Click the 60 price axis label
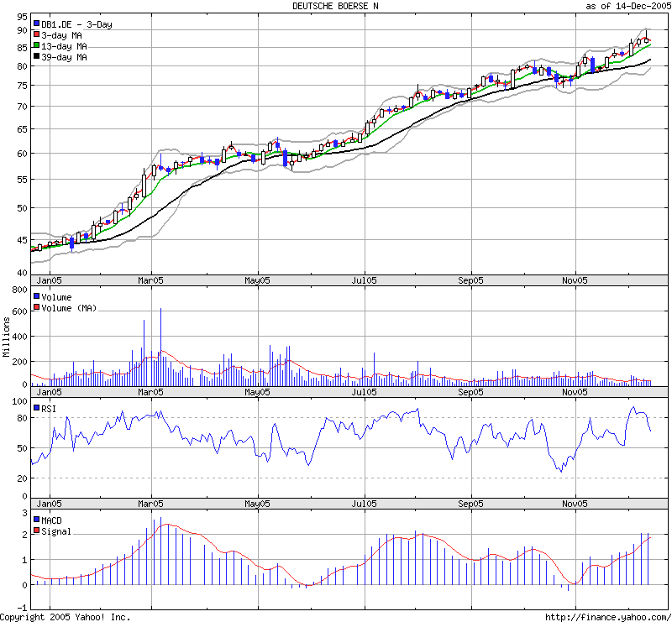The height and width of the screenshot is (622, 672). (23, 154)
